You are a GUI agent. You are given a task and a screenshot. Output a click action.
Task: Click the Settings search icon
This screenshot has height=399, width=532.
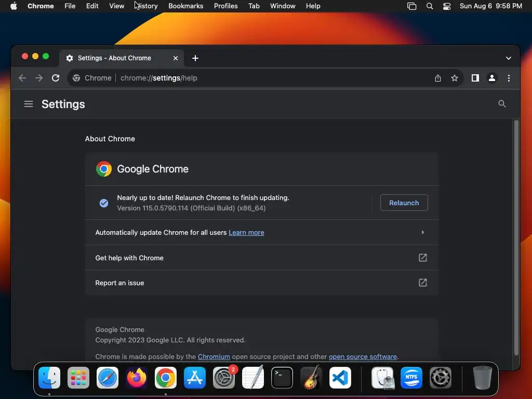coord(502,104)
